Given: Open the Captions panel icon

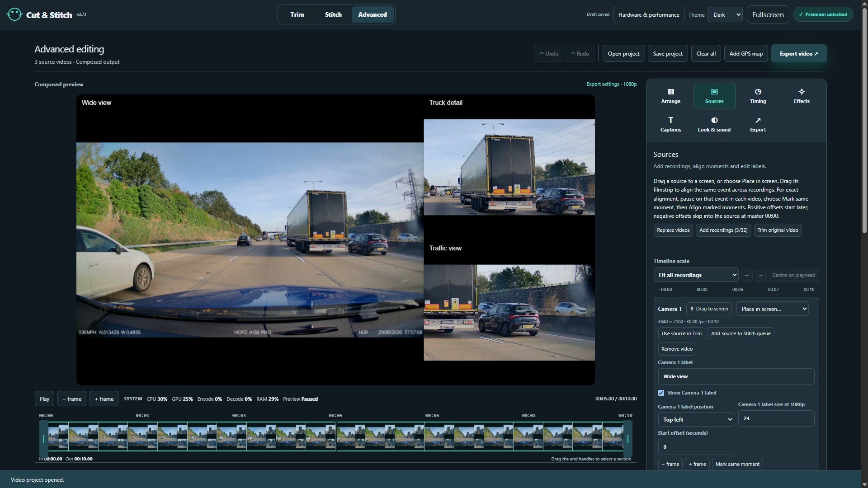Looking at the screenshot, I should click(670, 124).
